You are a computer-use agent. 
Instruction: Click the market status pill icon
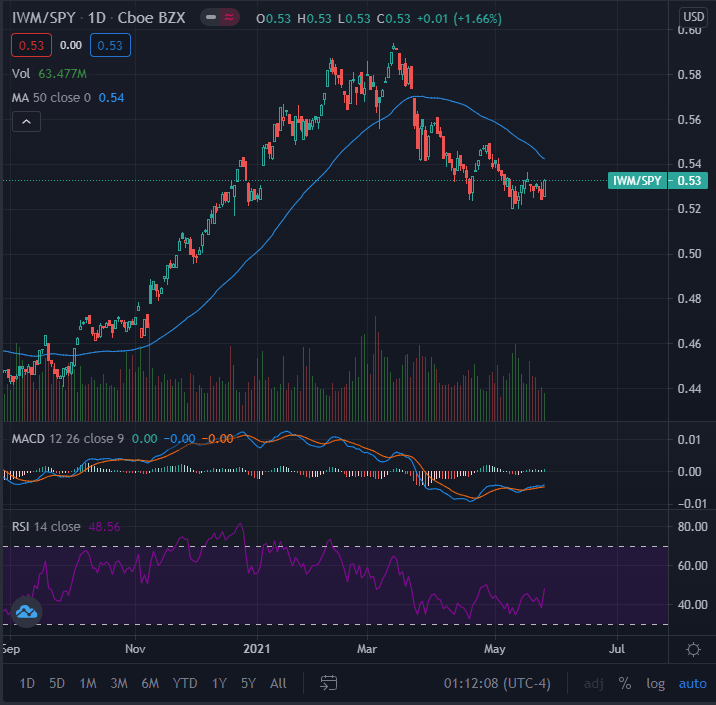click(211, 19)
